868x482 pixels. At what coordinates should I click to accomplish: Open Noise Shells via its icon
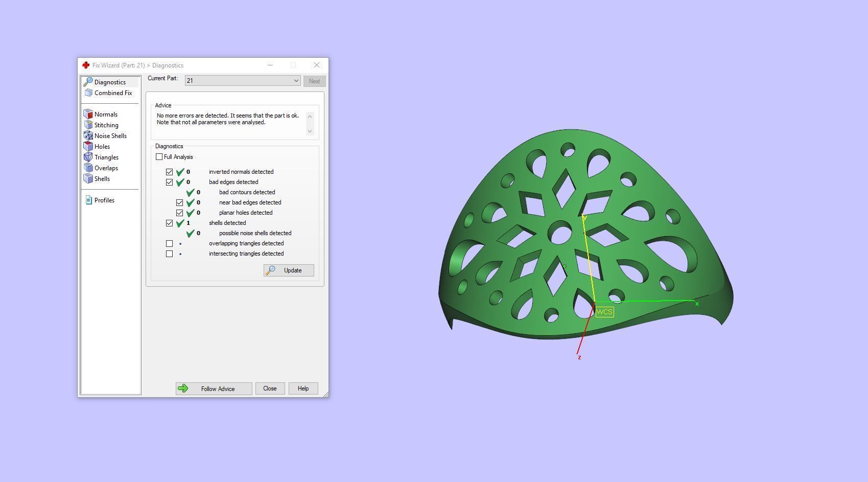click(x=88, y=136)
